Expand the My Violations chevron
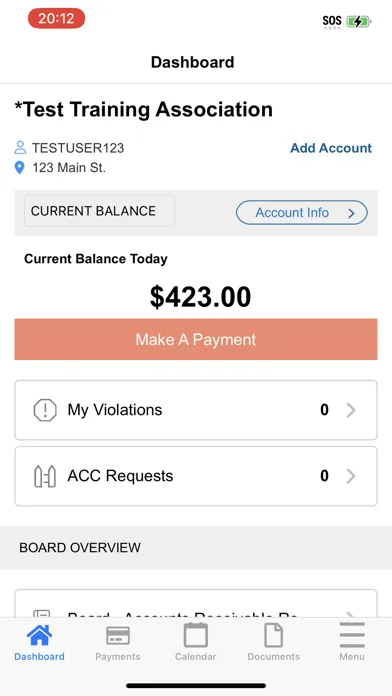Screen dimensions: 392x696 (351, 410)
